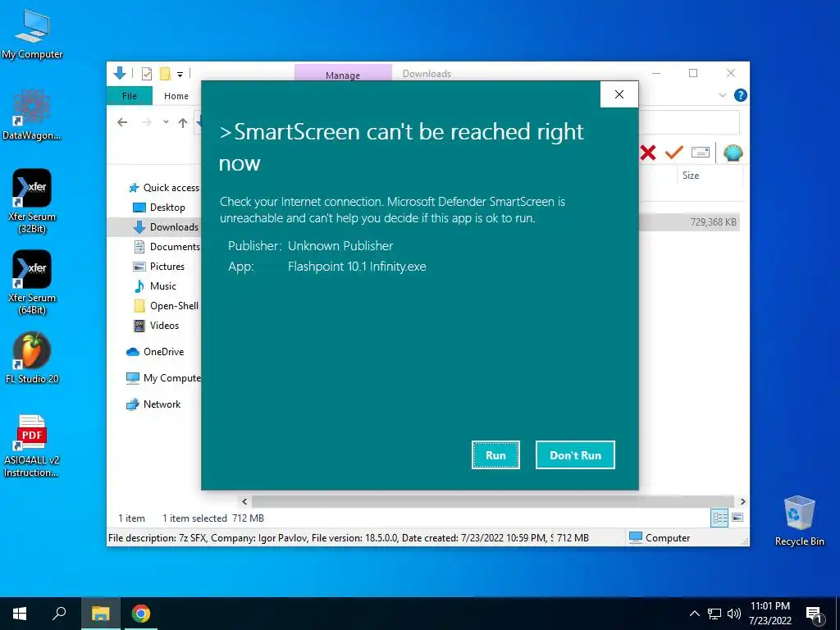Go up one folder level in Explorer
This screenshot has height=630, width=840.
(183, 123)
